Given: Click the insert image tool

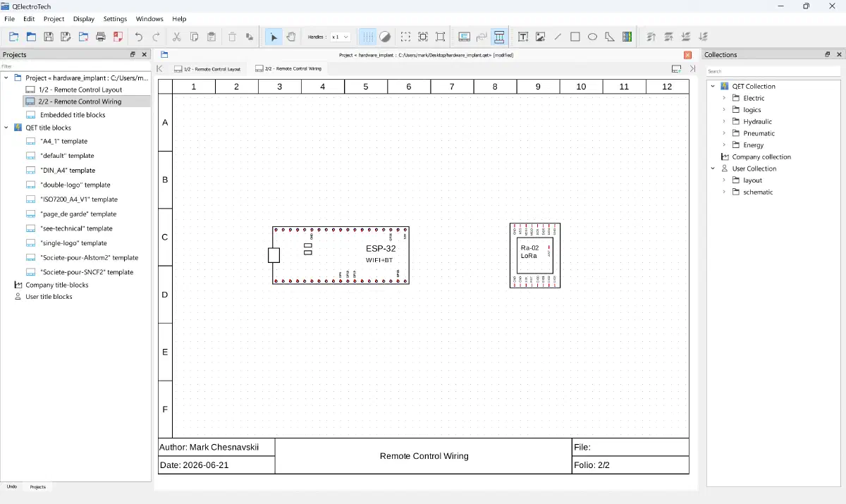Looking at the screenshot, I should [541, 37].
